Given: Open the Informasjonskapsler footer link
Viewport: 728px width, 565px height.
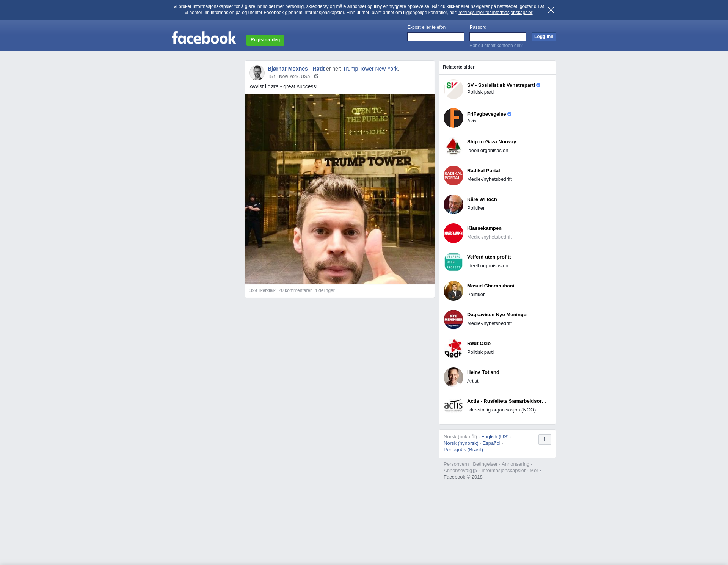Looking at the screenshot, I should (504, 471).
